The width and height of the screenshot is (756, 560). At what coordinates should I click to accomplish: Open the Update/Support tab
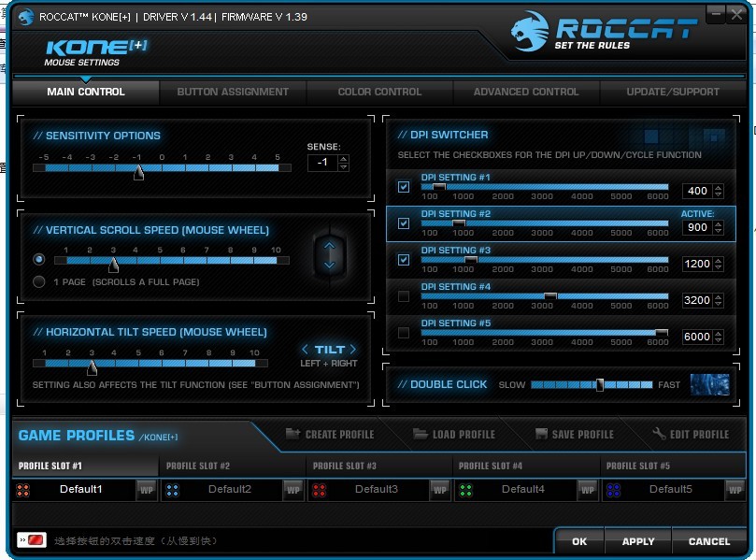tap(673, 93)
